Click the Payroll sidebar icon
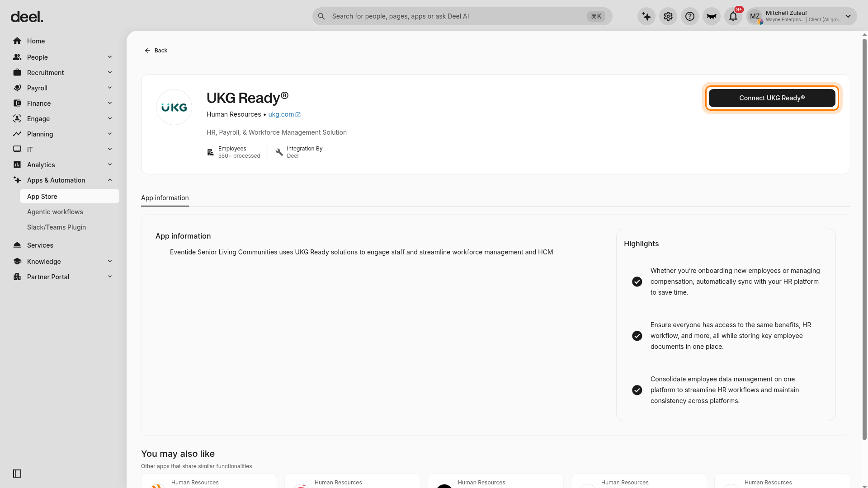 17,88
